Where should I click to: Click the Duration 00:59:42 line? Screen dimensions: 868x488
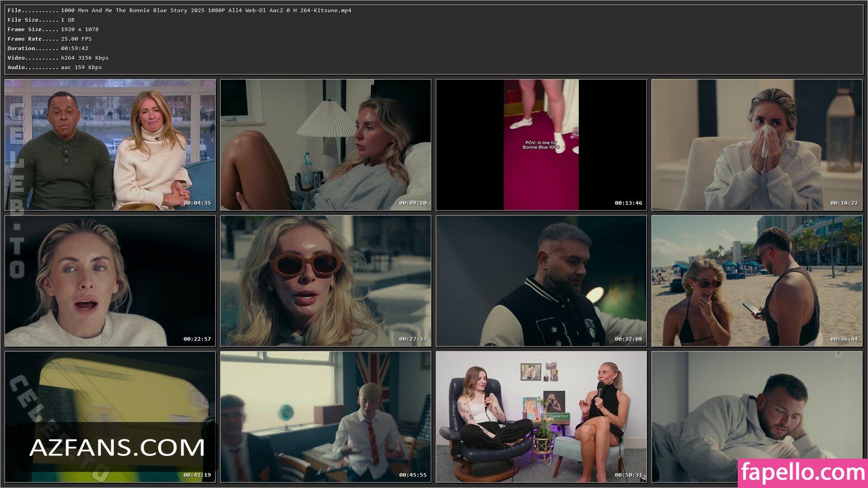[x=48, y=48]
